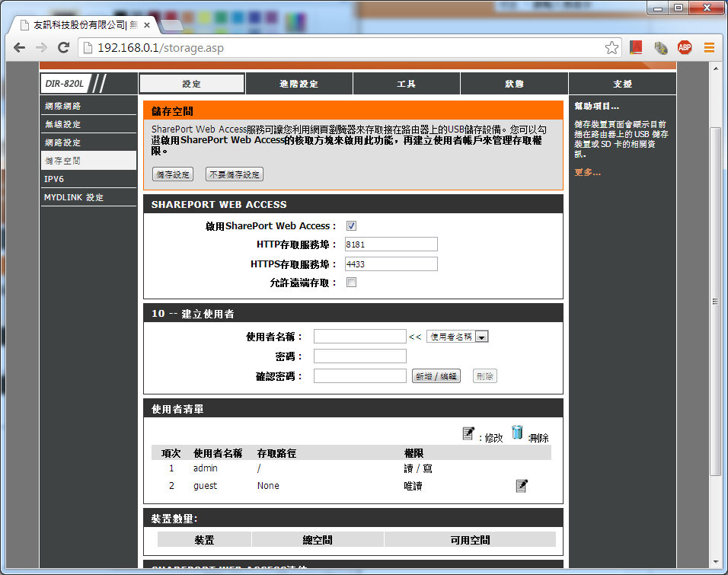Click the red bookmark extension icon
This screenshot has width=728, height=575.
click(636, 47)
